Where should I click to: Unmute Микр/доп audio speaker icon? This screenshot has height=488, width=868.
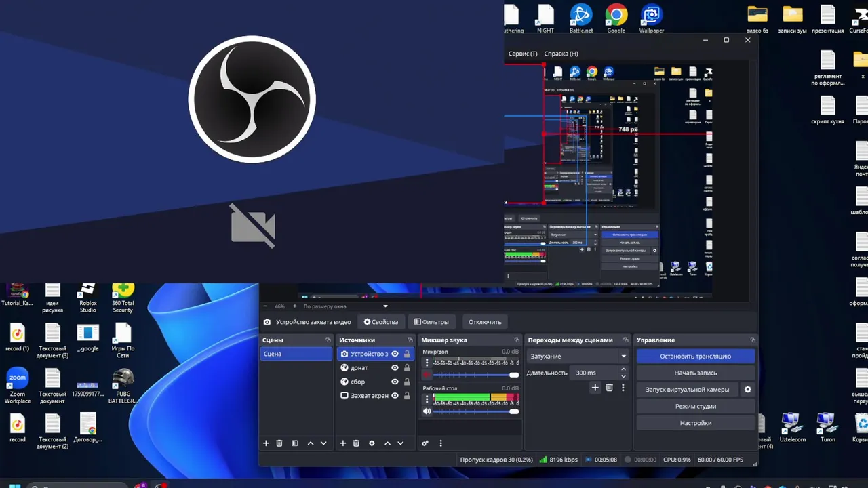pyautogui.click(x=427, y=375)
